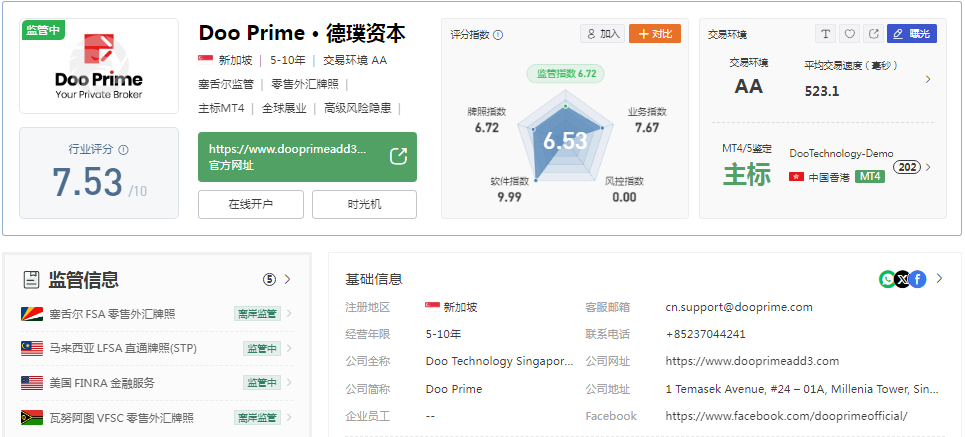965x437 pixels.
Task: Click phone number +85237044241
Action: pos(705,334)
